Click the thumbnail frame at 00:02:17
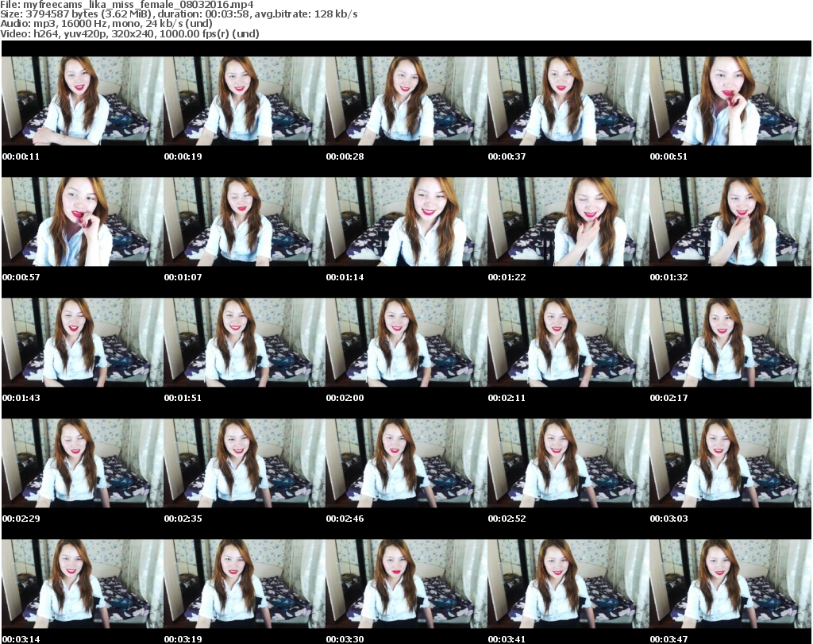The height and width of the screenshot is (644, 813). tap(730, 342)
